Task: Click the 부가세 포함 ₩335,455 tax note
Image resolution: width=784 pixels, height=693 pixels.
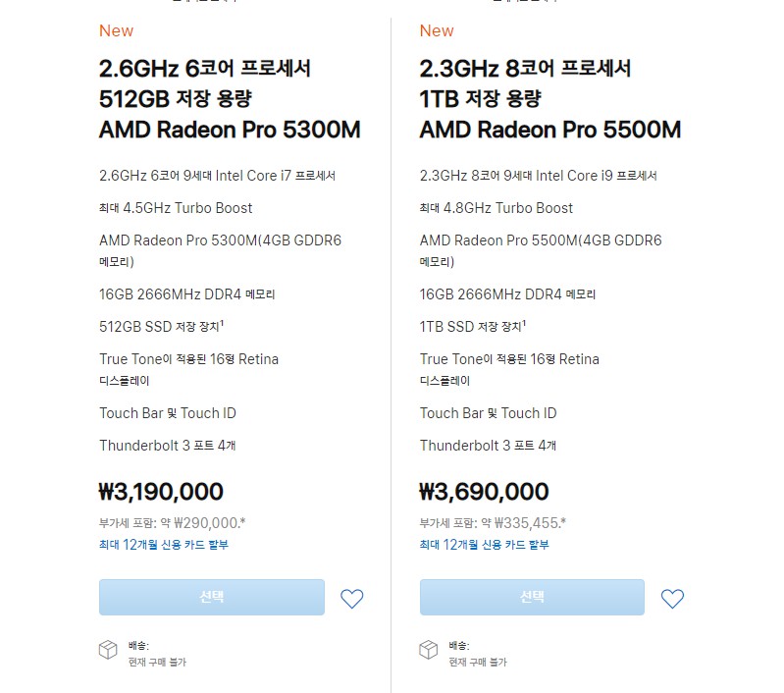Action: 493,523
